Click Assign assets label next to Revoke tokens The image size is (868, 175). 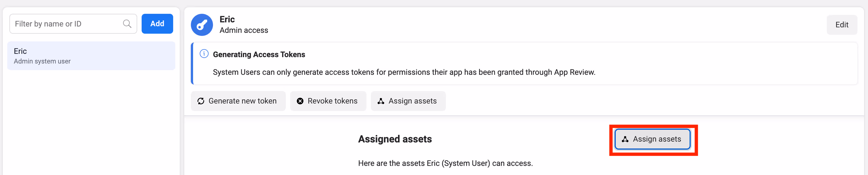click(x=412, y=101)
